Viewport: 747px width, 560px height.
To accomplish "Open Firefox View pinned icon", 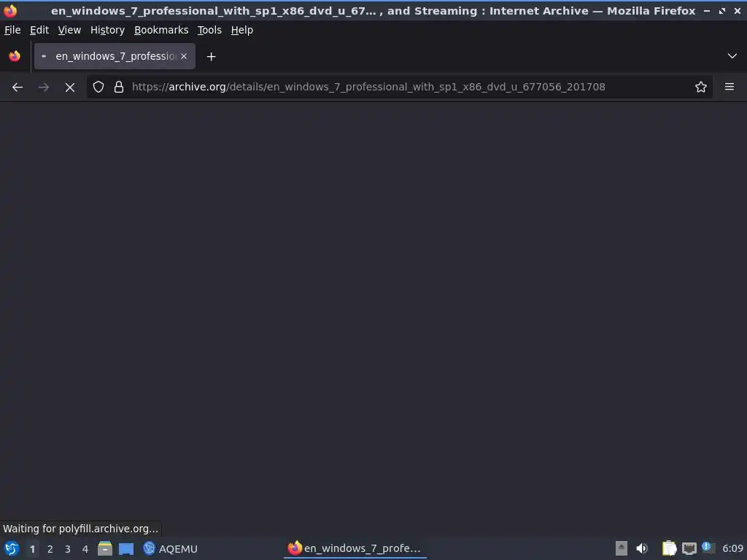I will (15, 56).
